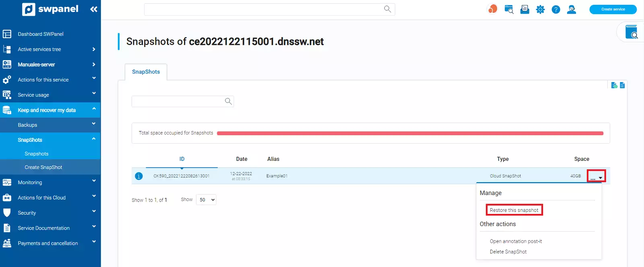
Task: Open the Show 50 rows dropdown
Action: tap(206, 200)
